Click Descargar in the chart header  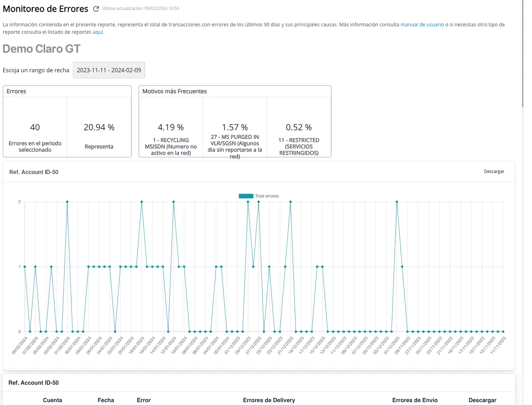coord(494,172)
